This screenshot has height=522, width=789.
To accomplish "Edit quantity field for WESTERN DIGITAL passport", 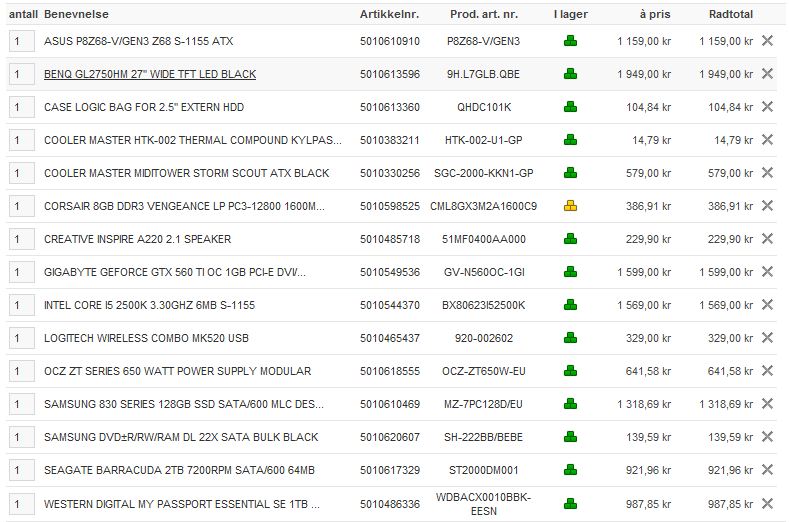I will click(22, 503).
